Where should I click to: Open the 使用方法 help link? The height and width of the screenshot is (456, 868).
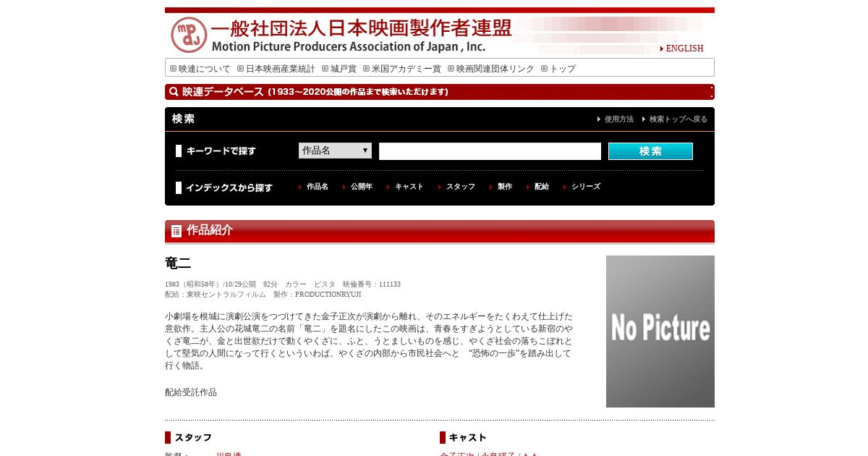tap(619, 119)
